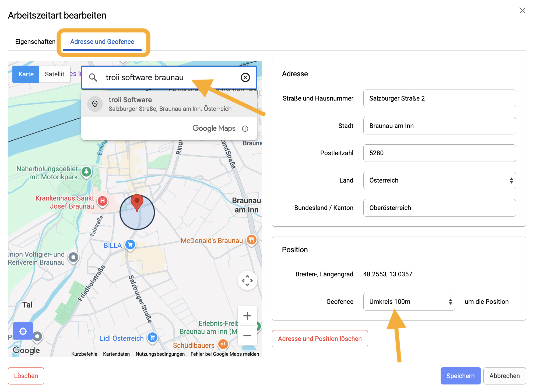The image size is (534, 392).
Task: Open the Geofence Umkreis 100m dropdown
Action: [x=409, y=302]
